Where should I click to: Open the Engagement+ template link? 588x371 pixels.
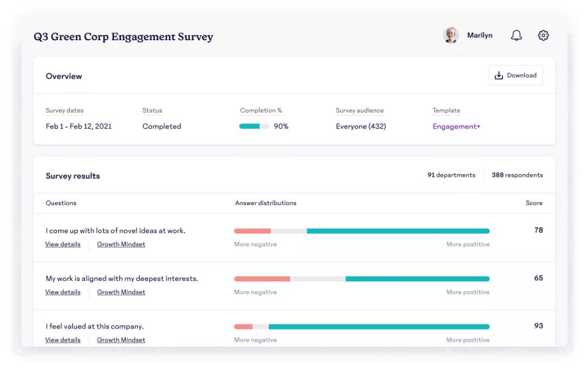click(x=456, y=126)
